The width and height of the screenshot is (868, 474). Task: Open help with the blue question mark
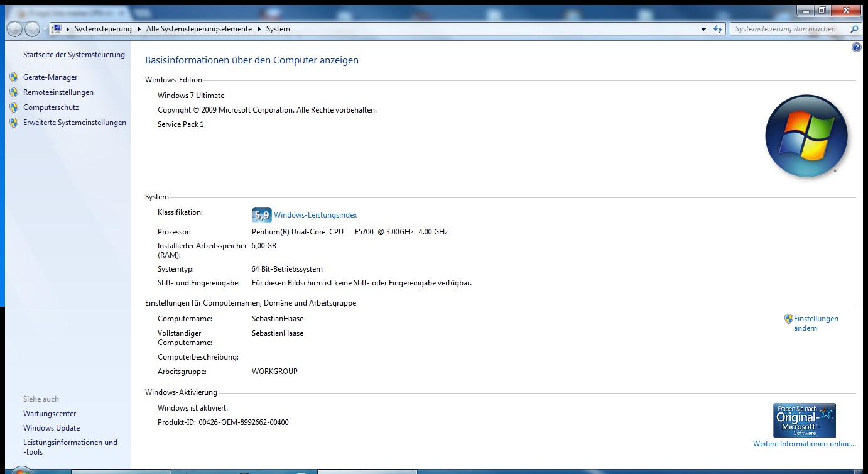(x=857, y=47)
